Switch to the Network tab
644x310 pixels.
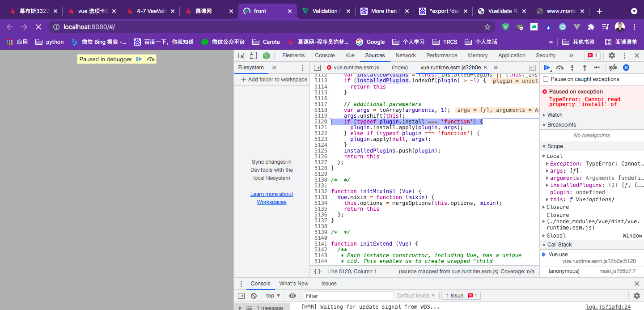pyautogui.click(x=406, y=55)
